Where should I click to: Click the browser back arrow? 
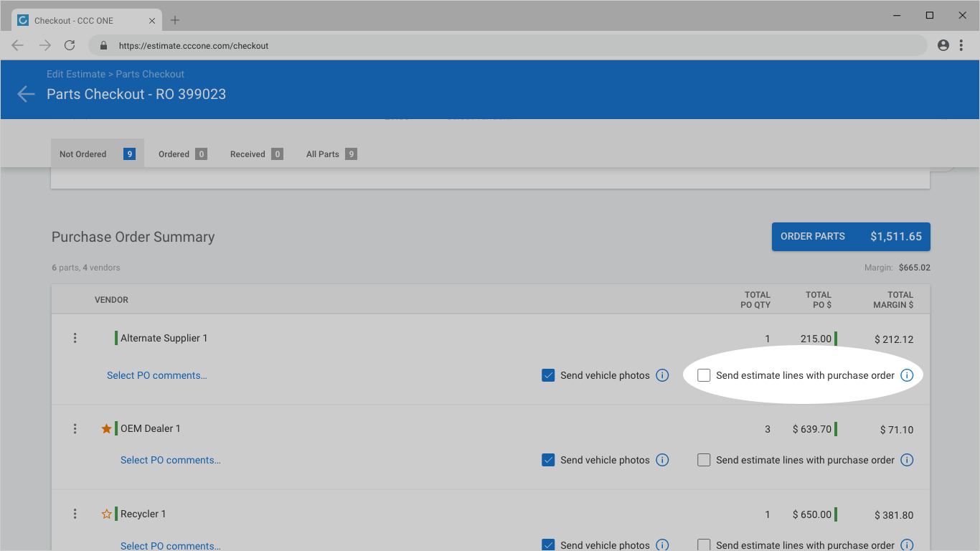(x=18, y=45)
